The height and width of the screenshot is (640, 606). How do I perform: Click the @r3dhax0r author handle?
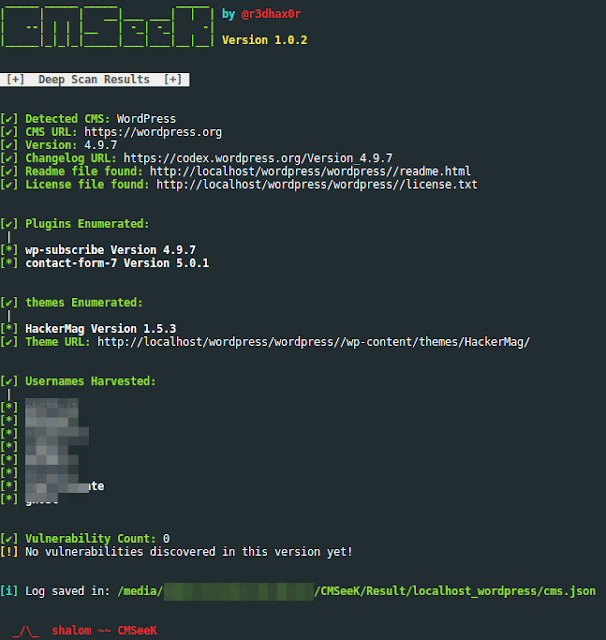(x=271, y=14)
